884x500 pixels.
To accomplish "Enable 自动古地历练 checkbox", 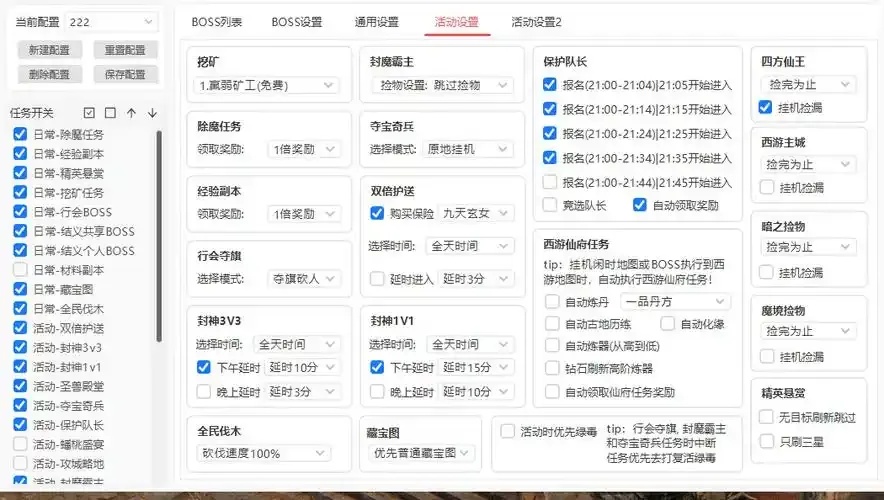I will pos(552,324).
